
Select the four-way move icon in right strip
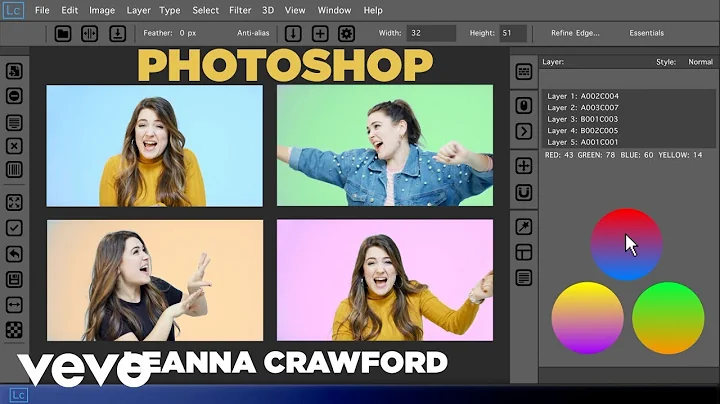523,166
